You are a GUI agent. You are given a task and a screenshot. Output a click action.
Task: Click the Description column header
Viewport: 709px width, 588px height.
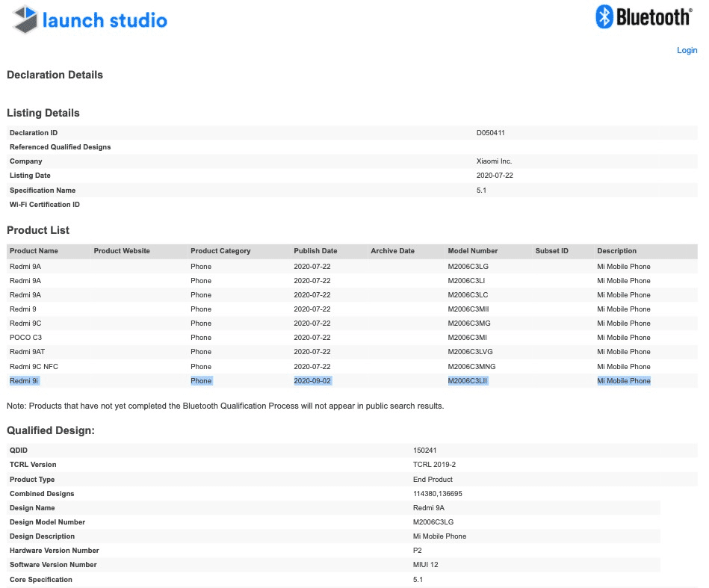pyautogui.click(x=617, y=250)
